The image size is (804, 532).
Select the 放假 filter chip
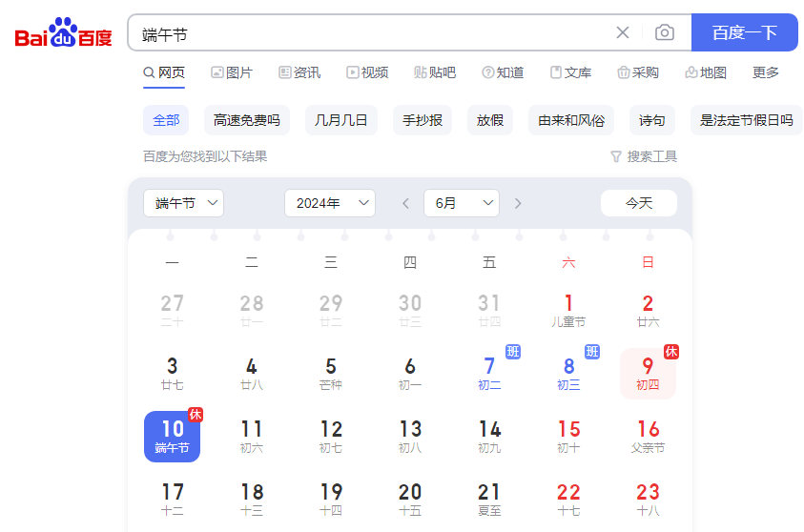(x=489, y=120)
